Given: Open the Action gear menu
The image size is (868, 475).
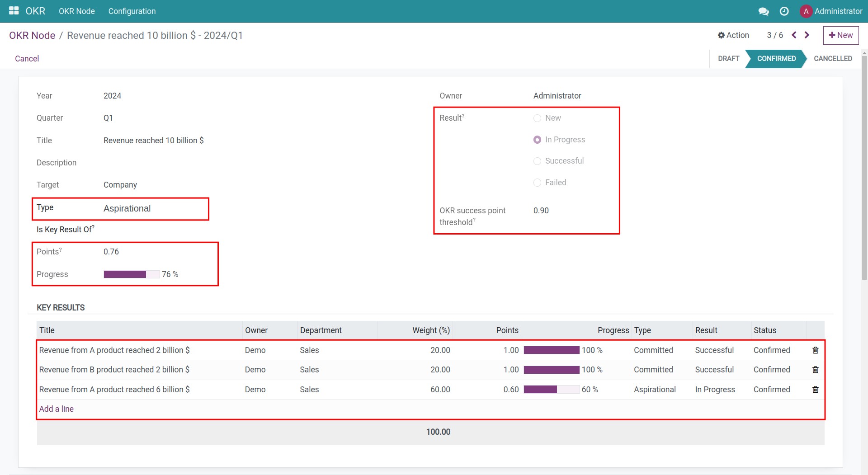Looking at the screenshot, I should tap(733, 35).
